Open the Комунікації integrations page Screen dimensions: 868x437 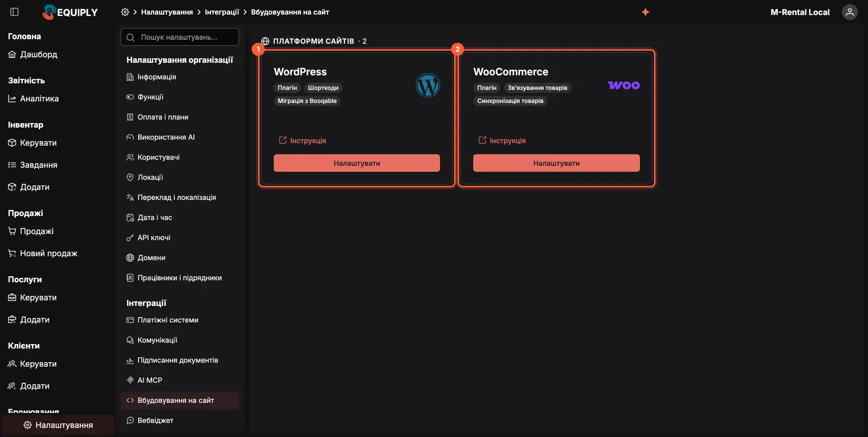180,340
